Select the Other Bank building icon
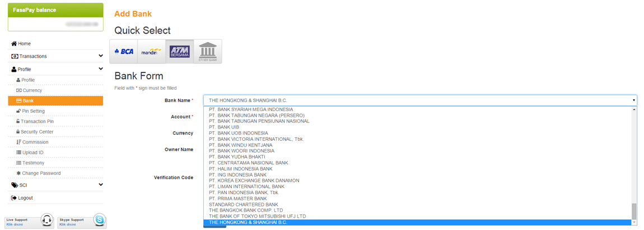 [x=207, y=52]
